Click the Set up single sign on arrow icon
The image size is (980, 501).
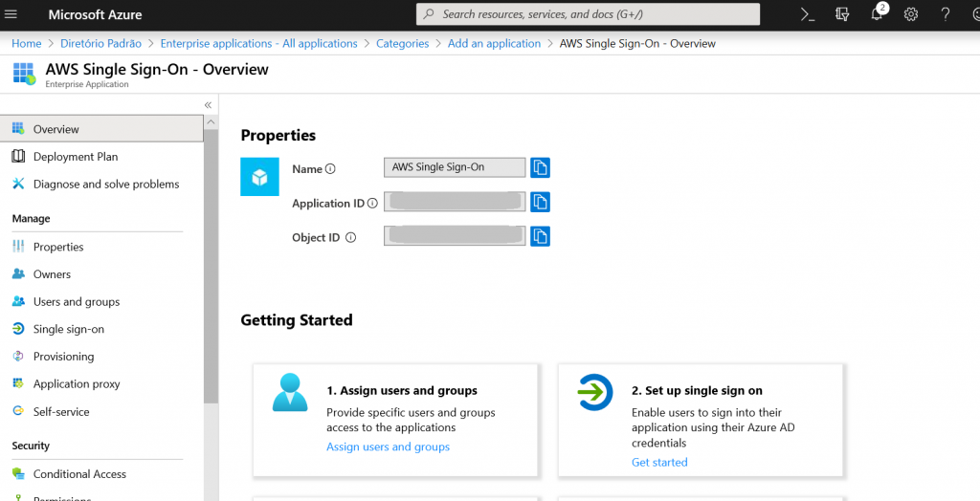[x=594, y=392]
